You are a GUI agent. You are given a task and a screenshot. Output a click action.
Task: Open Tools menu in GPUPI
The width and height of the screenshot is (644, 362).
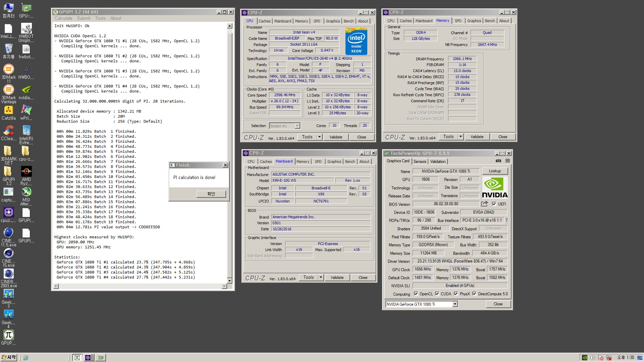100,18
